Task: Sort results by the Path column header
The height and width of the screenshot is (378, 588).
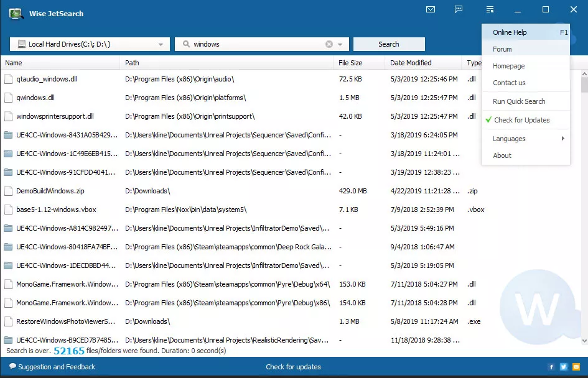Action: pos(226,63)
